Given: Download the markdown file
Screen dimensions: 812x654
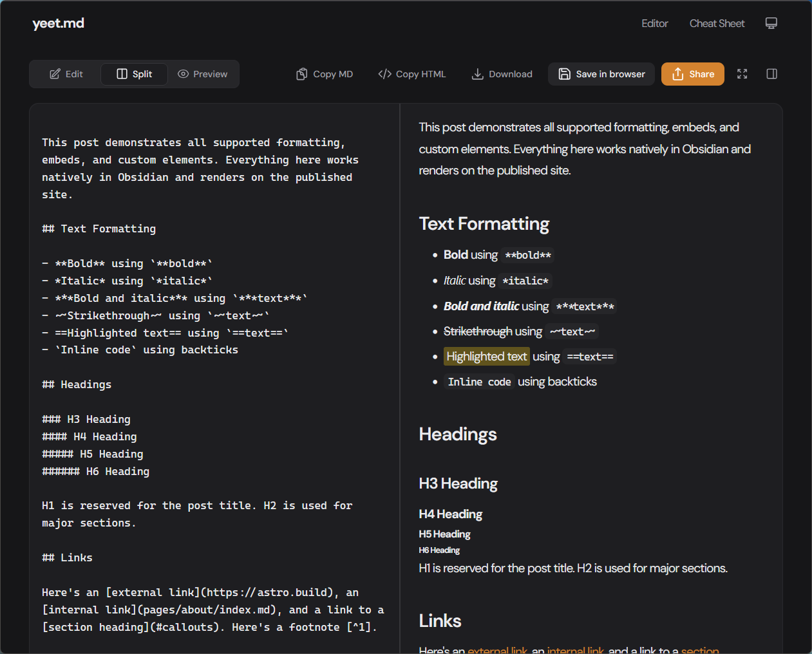Looking at the screenshot, I should (502, 74).
